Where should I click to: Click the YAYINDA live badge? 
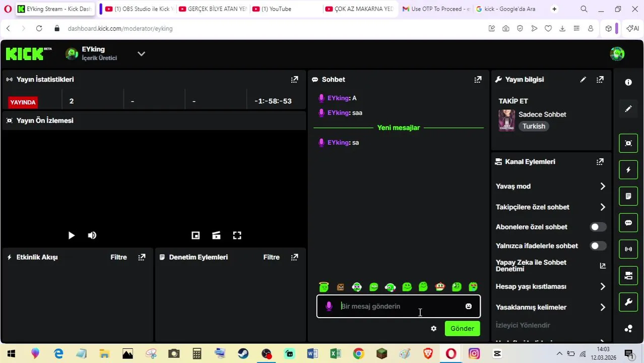click(23, 102)
